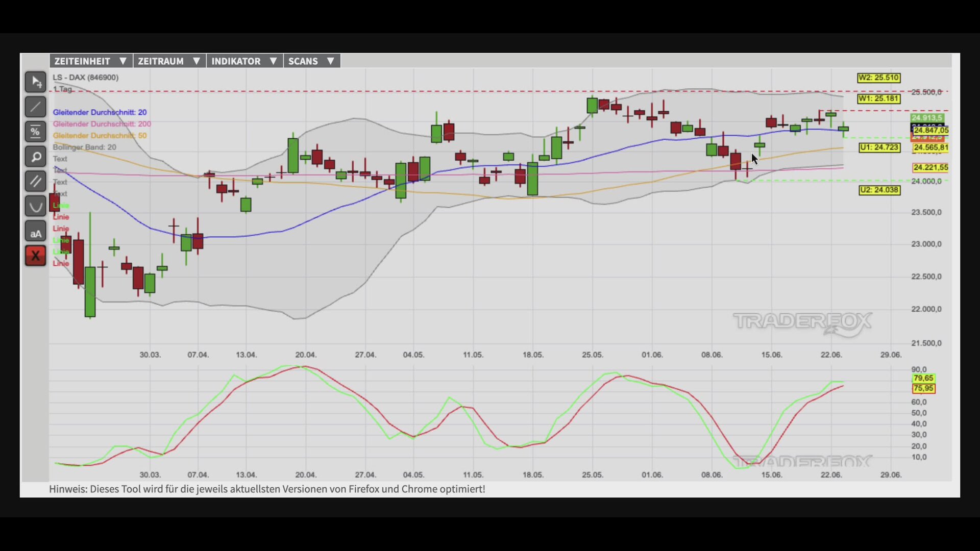Click the red X delete drawings button
The height and width of the screenshot is (551, 980).
tap(36, 256)
